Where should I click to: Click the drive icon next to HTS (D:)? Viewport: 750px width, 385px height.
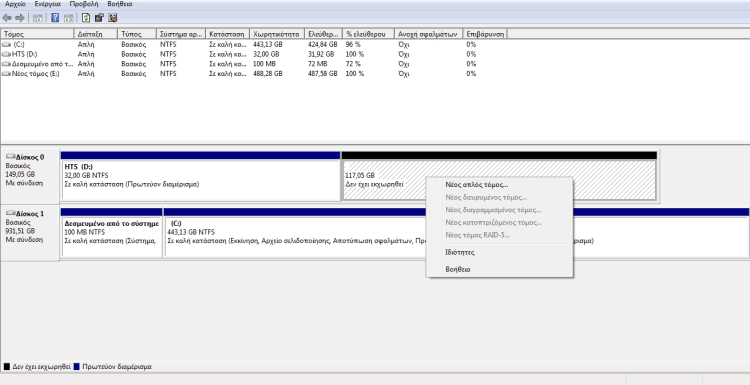pyautogui.click(x=6, y=54)
